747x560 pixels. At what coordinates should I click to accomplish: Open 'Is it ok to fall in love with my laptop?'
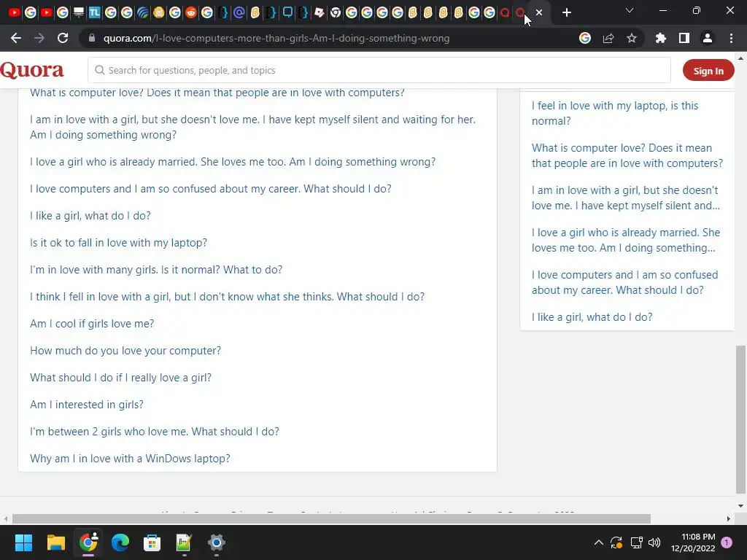coord(119,243)
